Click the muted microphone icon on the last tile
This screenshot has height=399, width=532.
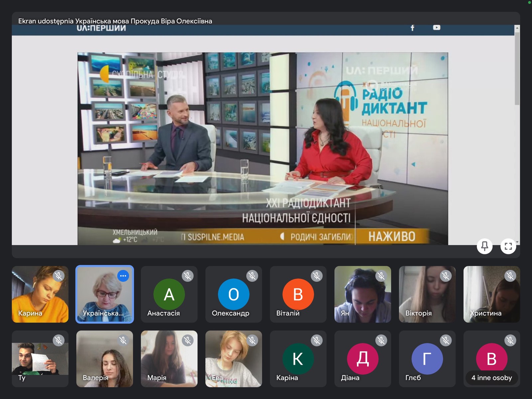tap(510, 340)
